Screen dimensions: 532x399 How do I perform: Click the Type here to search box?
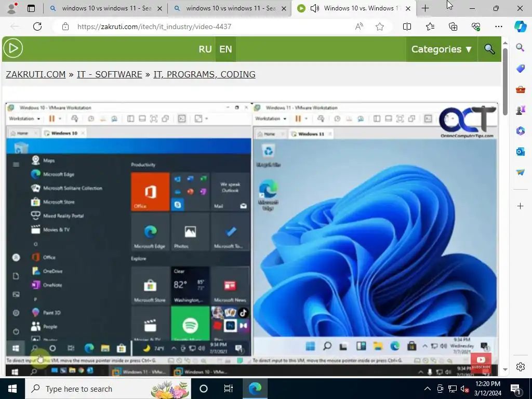click(x=108, y=389)
